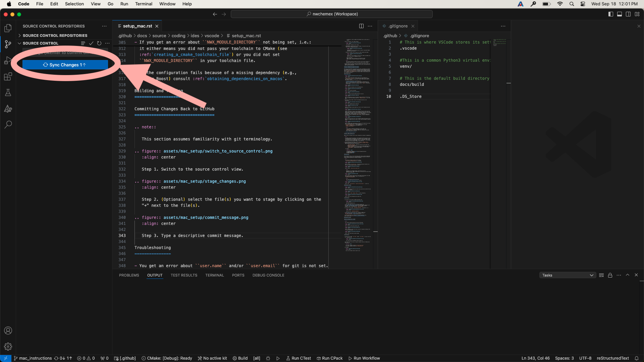Go forward using the navigation arrow
Screen dimensions: 644x362
click(224, 14)
